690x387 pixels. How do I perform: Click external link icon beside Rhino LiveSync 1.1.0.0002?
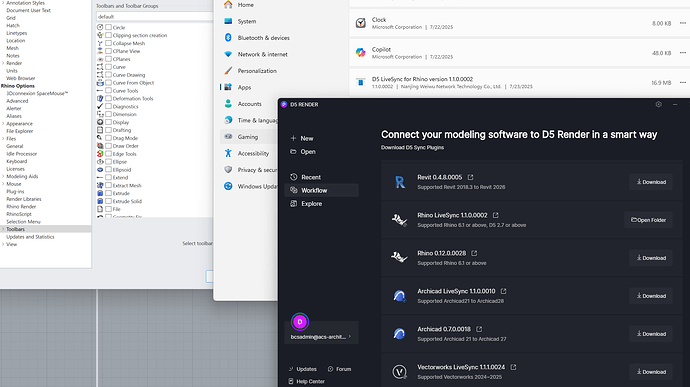click(495, 215)
